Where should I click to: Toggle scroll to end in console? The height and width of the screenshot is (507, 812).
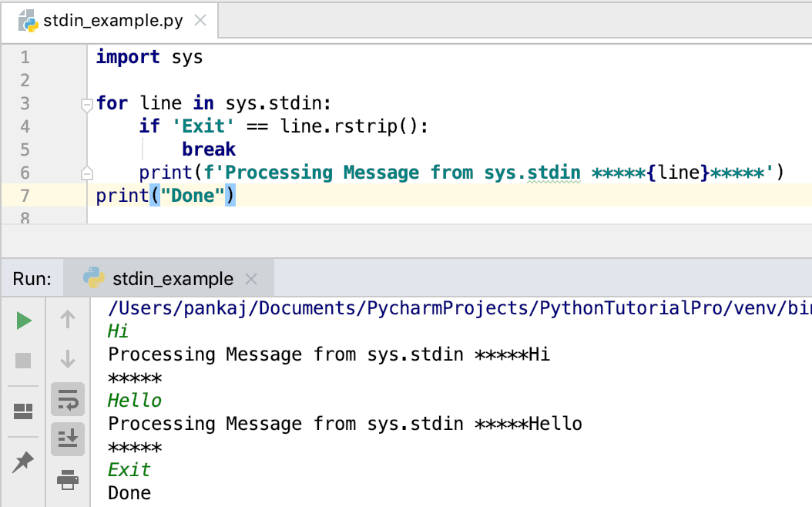68,439
